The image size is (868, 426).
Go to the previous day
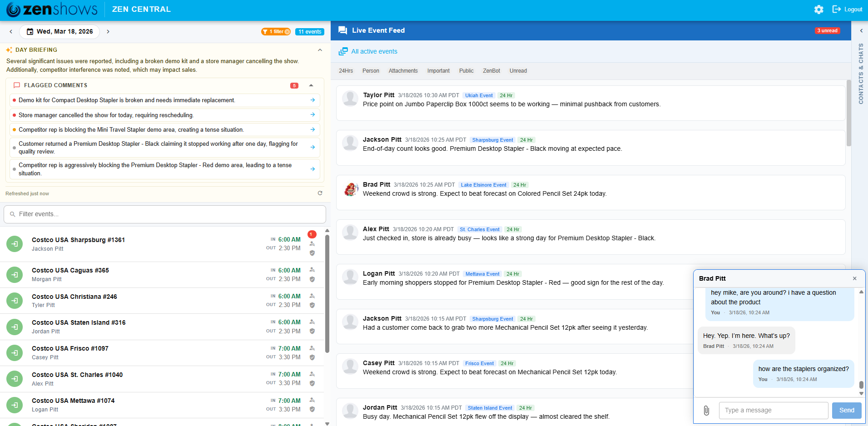click(x=11, y=32)
